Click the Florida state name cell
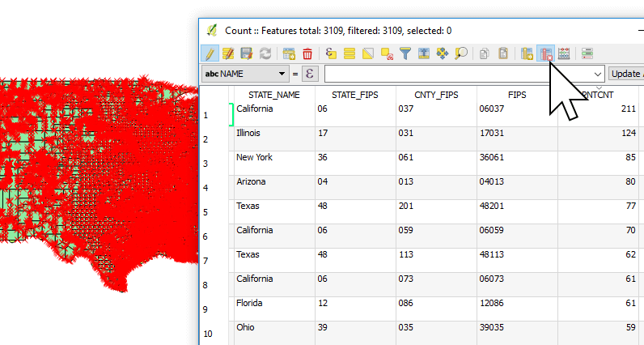Screen dimensions: 644x345 pos(274,309)
